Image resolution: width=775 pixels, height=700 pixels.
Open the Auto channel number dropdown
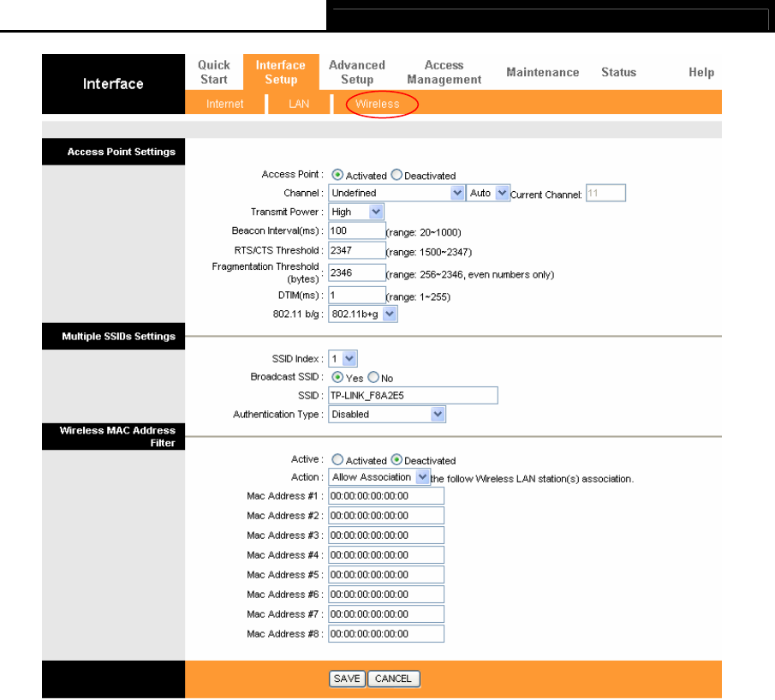(488, 193)
